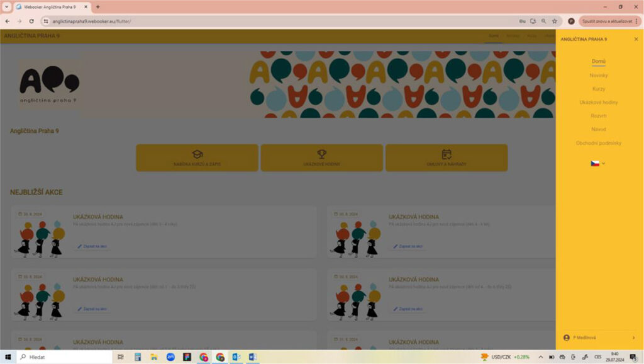Expand the Czech flag language dropdown
644x364 pixels.
tap(597, 163)
